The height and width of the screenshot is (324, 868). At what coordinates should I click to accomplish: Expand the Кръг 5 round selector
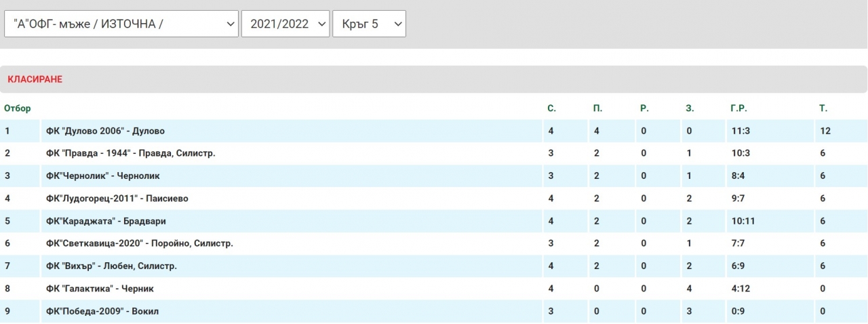coord(369,24)
